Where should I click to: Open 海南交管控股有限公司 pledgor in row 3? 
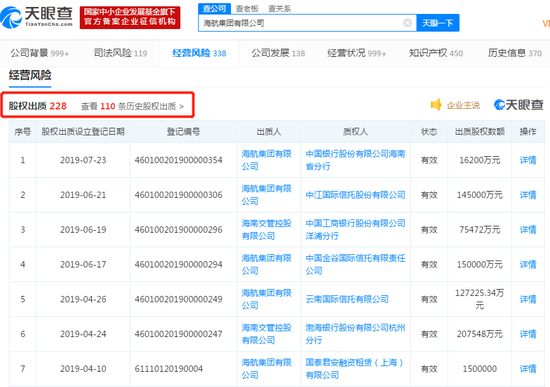(x=266, y=229)
